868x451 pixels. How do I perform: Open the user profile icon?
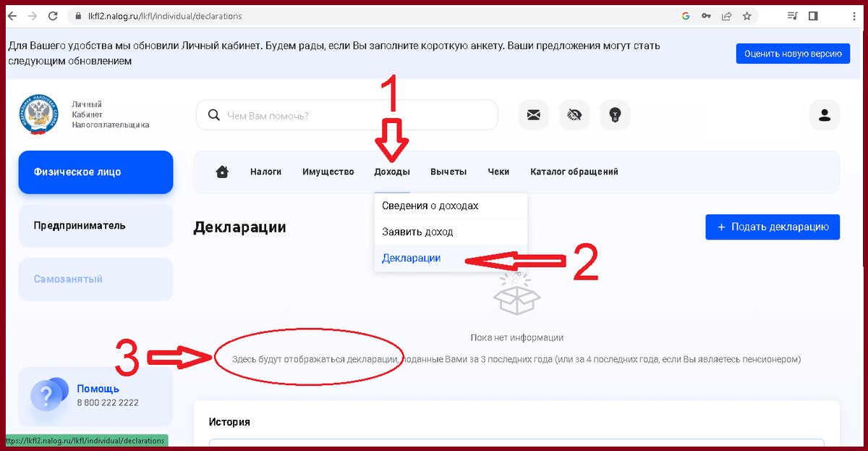824,114
